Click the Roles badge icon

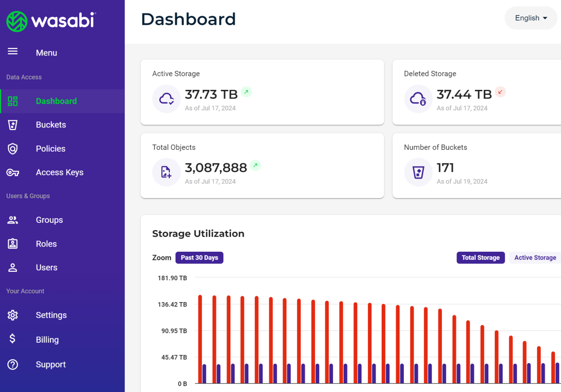(13, 244)
